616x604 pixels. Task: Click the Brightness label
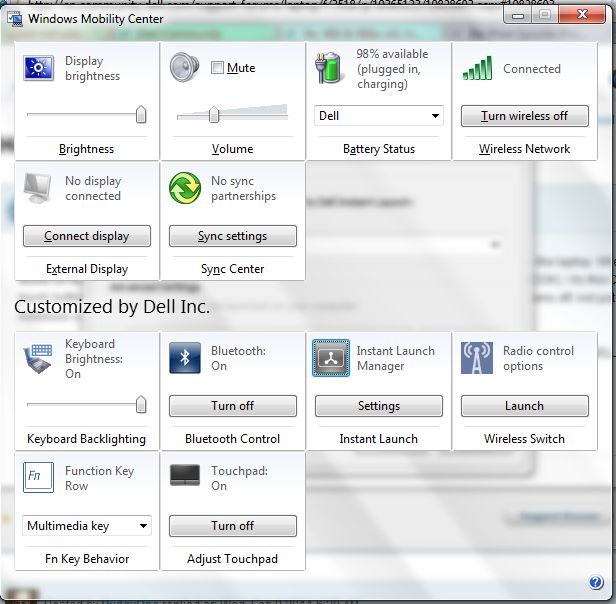(x=86, y=149)
